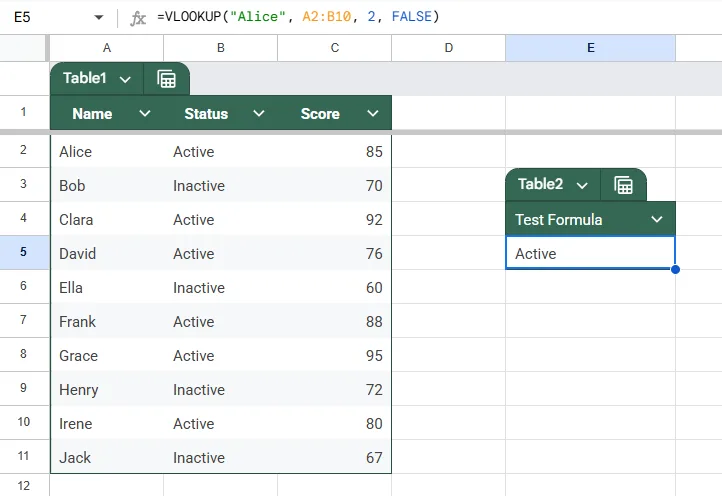Viewport: 722px width, 496px height.
Task: Click the cell containing Bob
Action: tap(107, 186)
